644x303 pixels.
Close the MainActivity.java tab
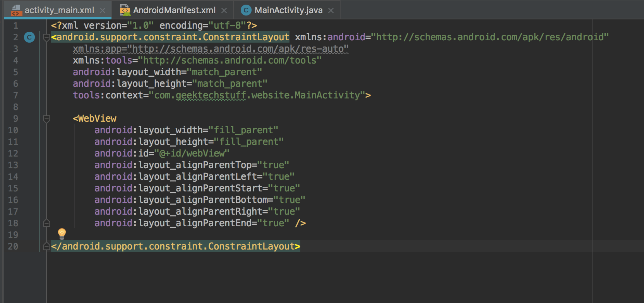click(x=331, y=10)
